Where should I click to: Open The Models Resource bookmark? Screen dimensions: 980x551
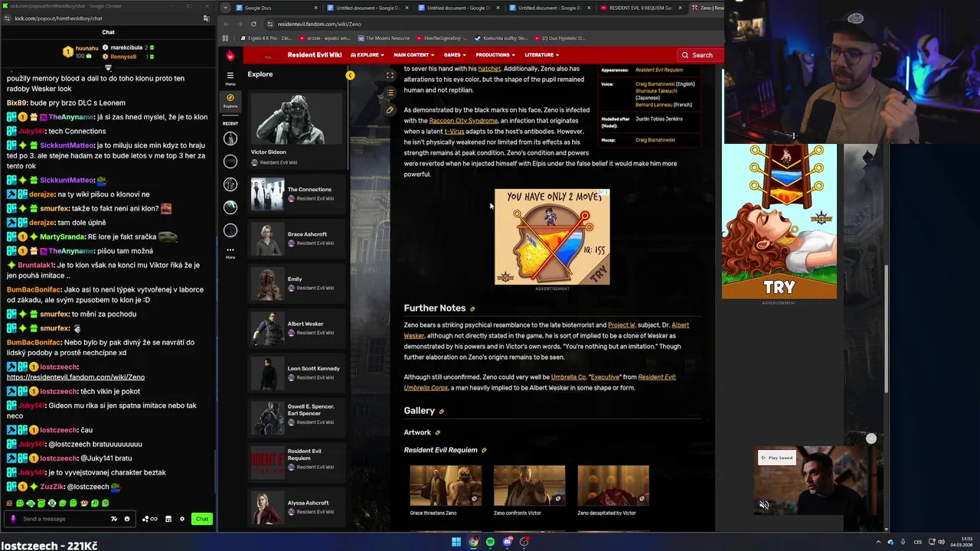coord(383,38)
